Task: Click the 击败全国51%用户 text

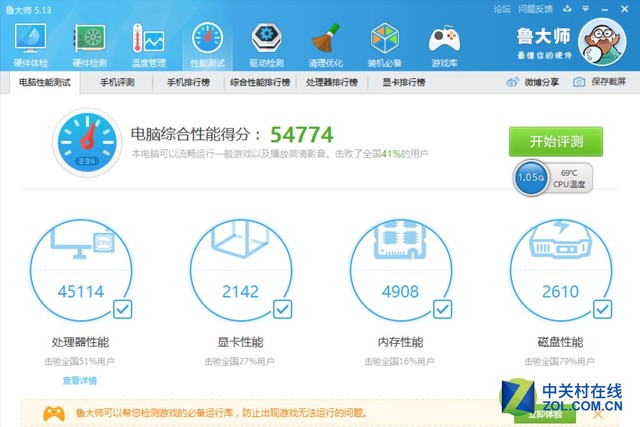Action: tap(79, 361)
